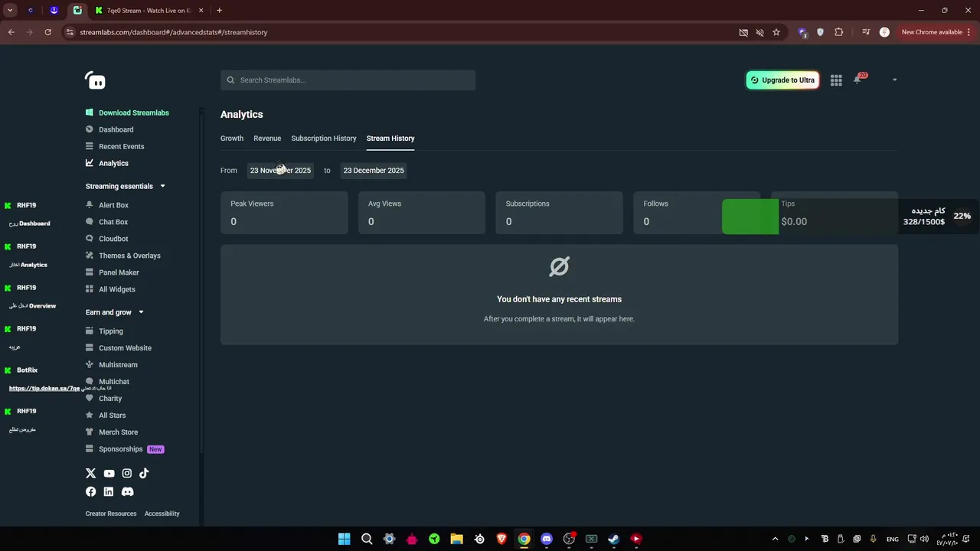
Task: Click the New Chrome available button
Action: tap(932, 32)
